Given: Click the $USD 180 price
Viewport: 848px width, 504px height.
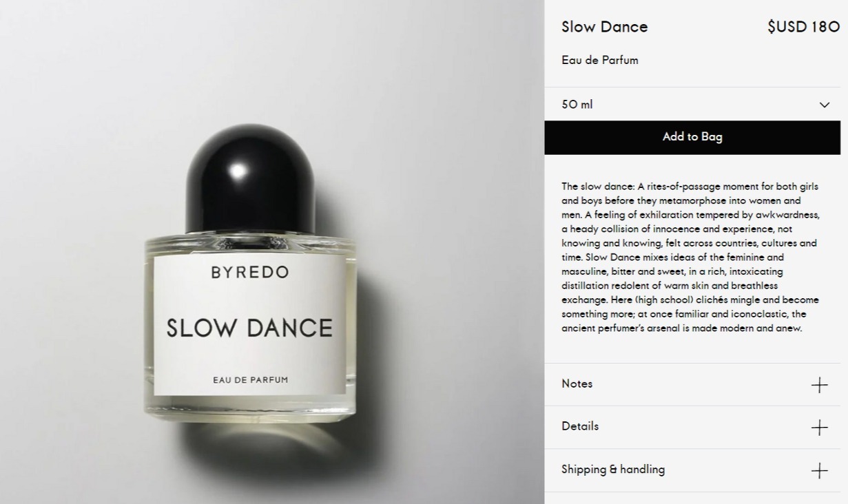Looking at the screenshot, I should pyautogui.click(x=803, y=27).
